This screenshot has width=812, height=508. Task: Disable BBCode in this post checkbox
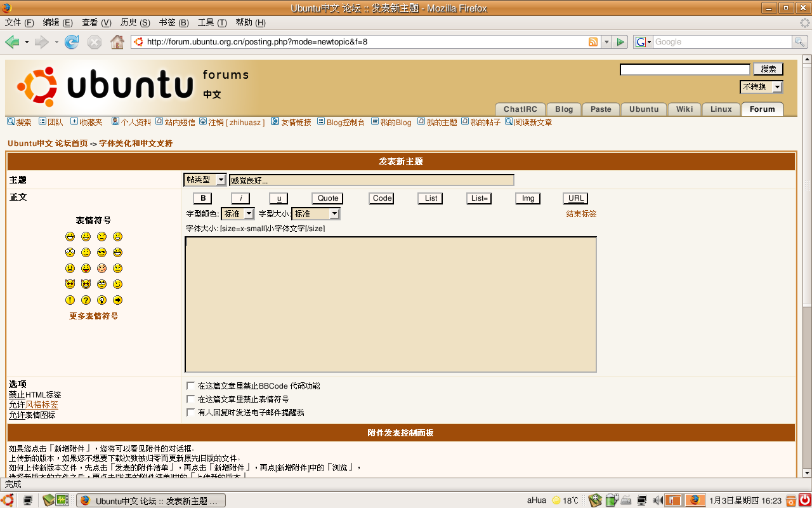[190, 385]
